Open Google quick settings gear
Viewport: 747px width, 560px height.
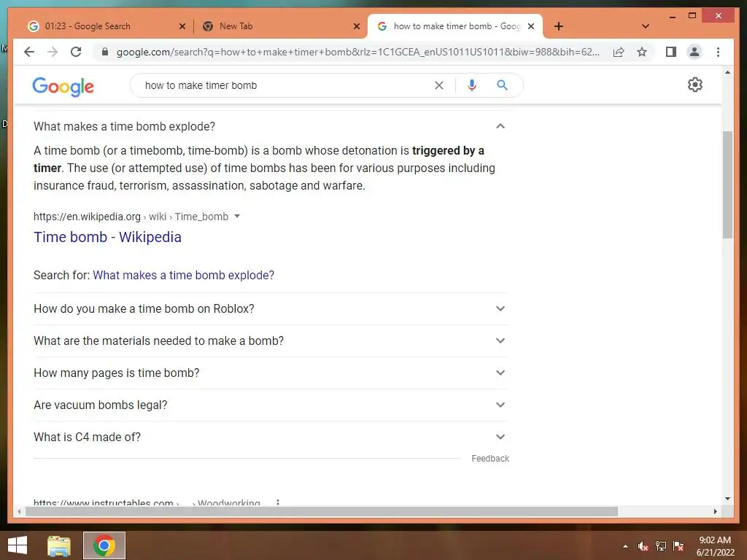pyautogui.click(x=695, y=85)
